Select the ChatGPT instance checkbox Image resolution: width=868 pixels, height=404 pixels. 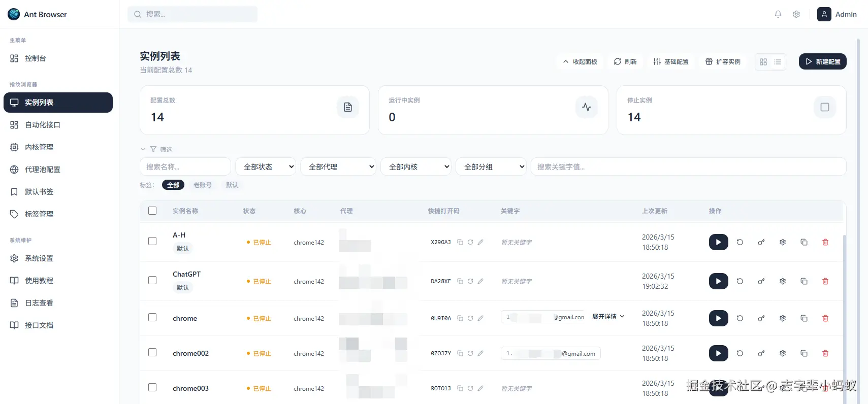[152, 280]
